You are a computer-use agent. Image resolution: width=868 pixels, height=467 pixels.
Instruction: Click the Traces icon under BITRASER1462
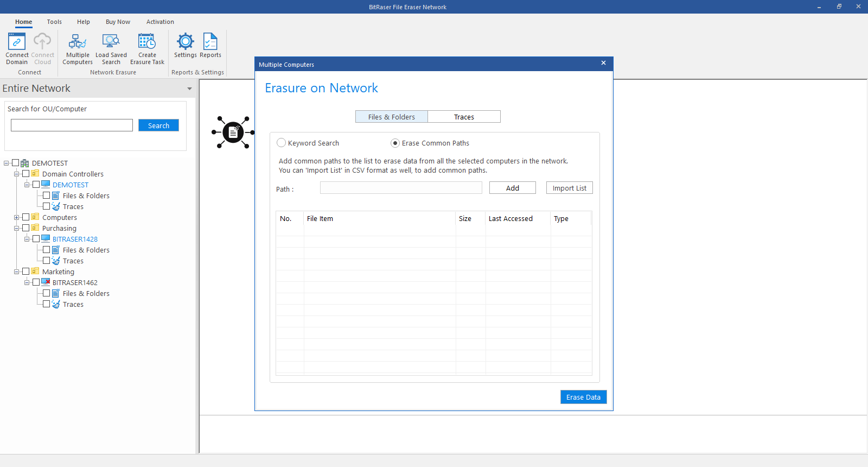tap(56, 304)
